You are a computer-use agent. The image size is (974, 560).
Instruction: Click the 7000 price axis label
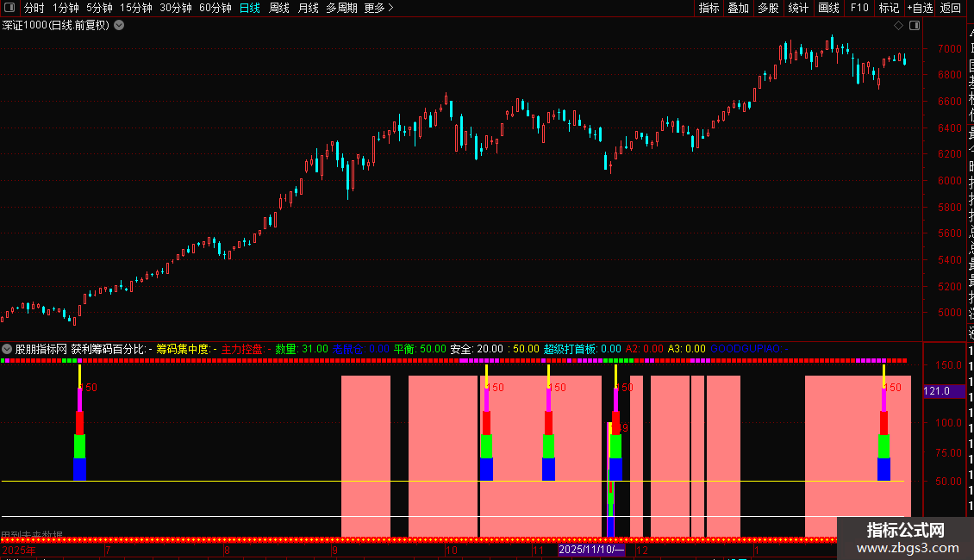click(x=949, y=49)
